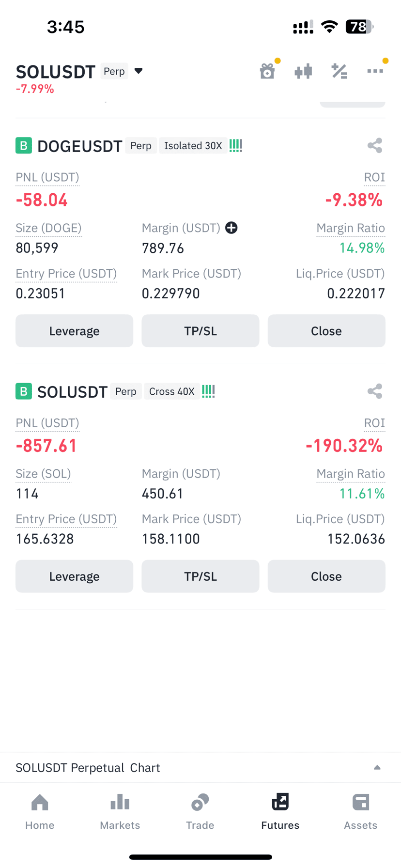Open the percent calculator icon
Screen dimensions: 401x868
(339, 72)
